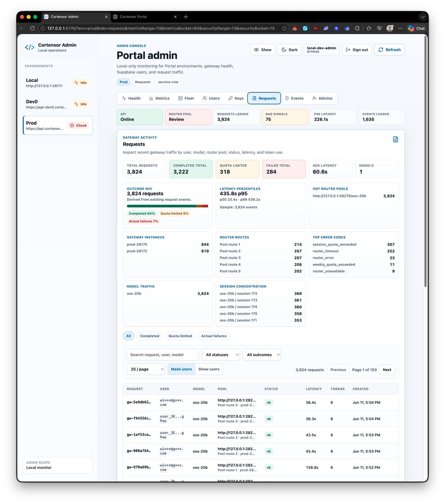Open the Phantom ghost extension
The height and width of the screenshot is (504, 445).
[326, 29]
